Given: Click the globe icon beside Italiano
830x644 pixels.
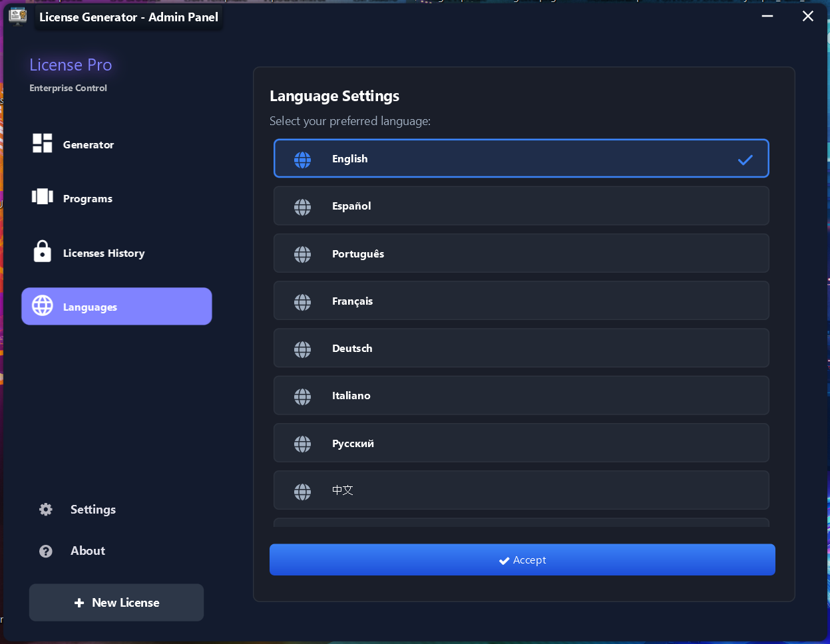Looking at the screenshot, I should [x=303, y=397].
